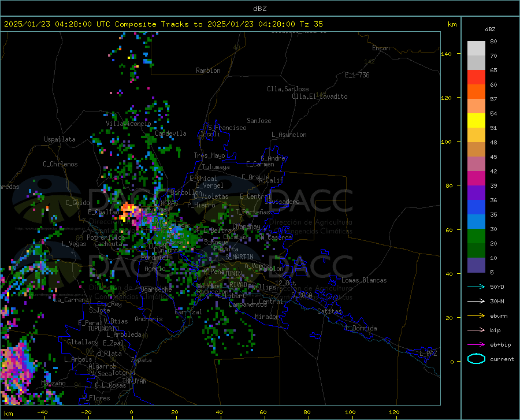Click the 'Tulumaya' place label
Image resolution: width=520 pixels, height=420 pixels.
coord(216,167)
